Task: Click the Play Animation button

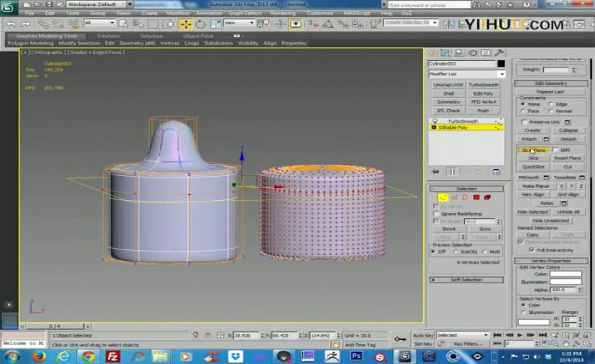Action: (519, 335)
